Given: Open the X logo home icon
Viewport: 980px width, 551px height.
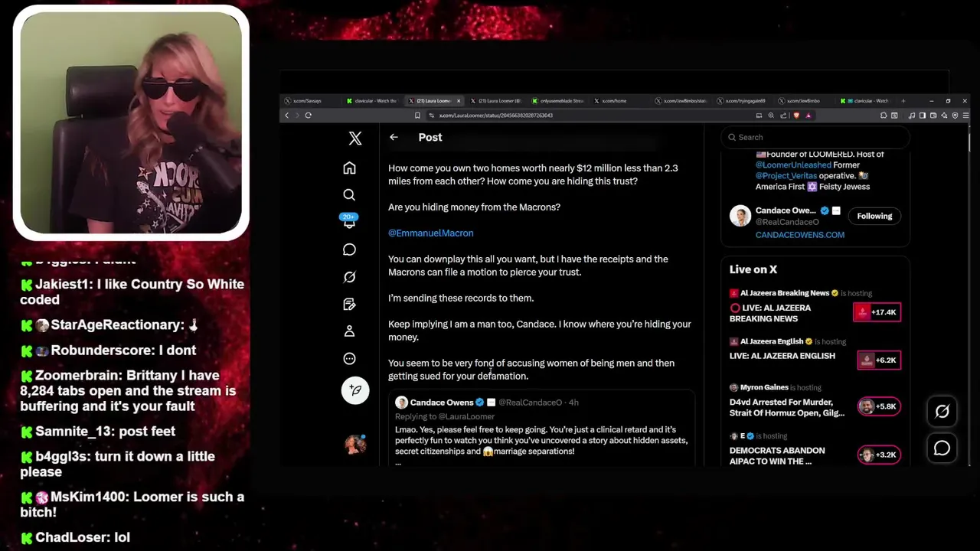Looking at the screenshot, I should [x=355, y=139].
